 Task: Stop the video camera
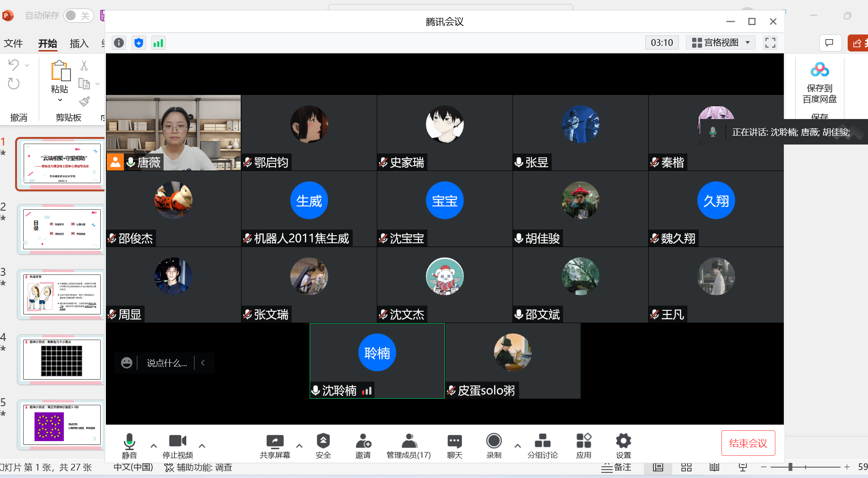178,445
